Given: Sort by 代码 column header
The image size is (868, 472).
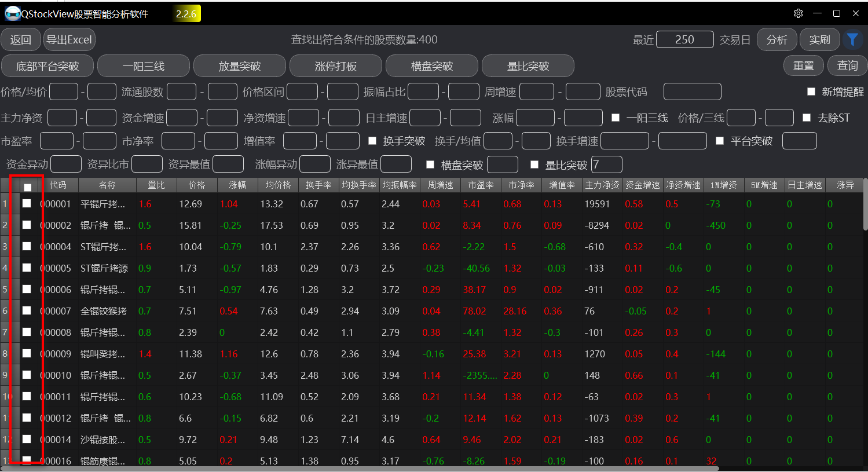Looking at the screenshot, I should point(58,185).
